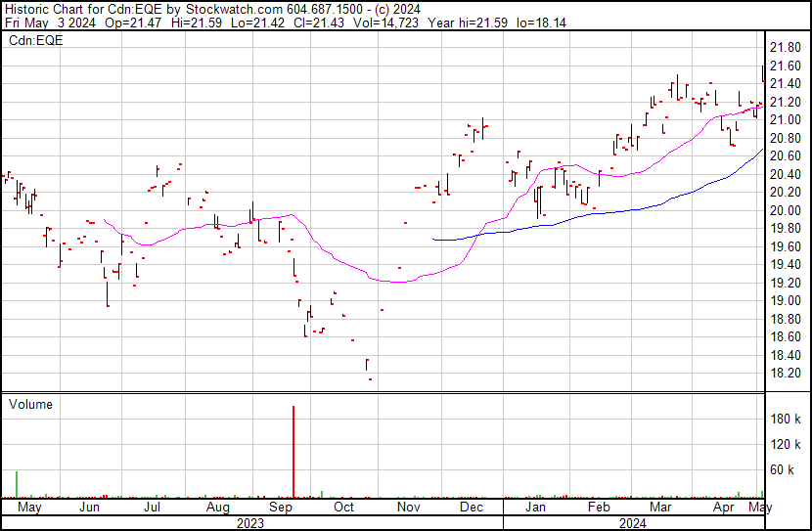Click the lowest red price mark below 18.20
Image resolution: width=812 pixels, height=531 pixels.
click(x=370, y=379)
